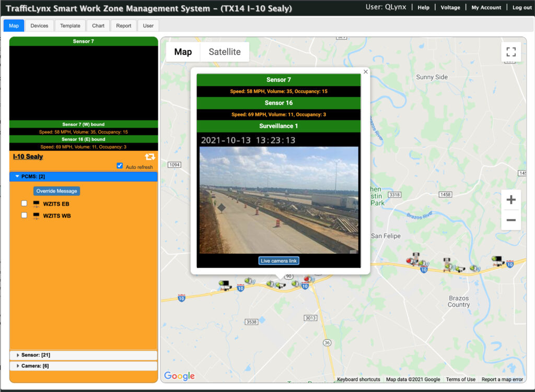This screenshot has width=535, height=392.
Task: Zoom in on the map
Action: (511, 200)
